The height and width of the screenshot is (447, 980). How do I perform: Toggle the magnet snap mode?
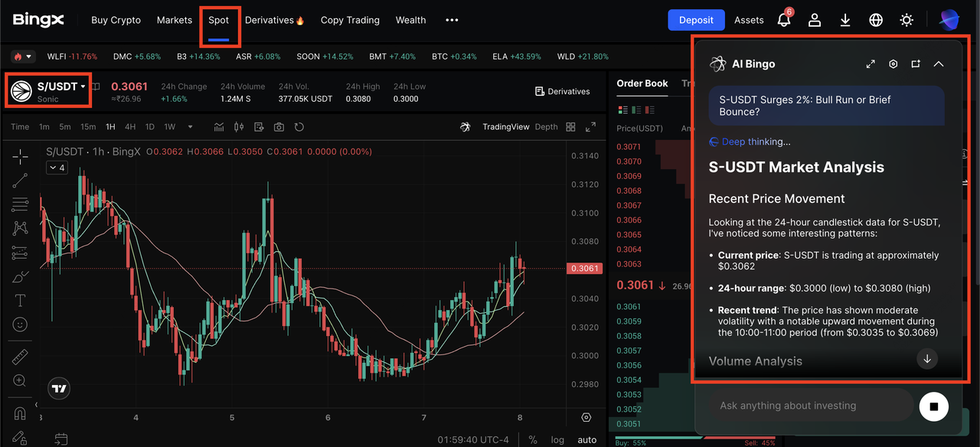click(x=20, y=413)
